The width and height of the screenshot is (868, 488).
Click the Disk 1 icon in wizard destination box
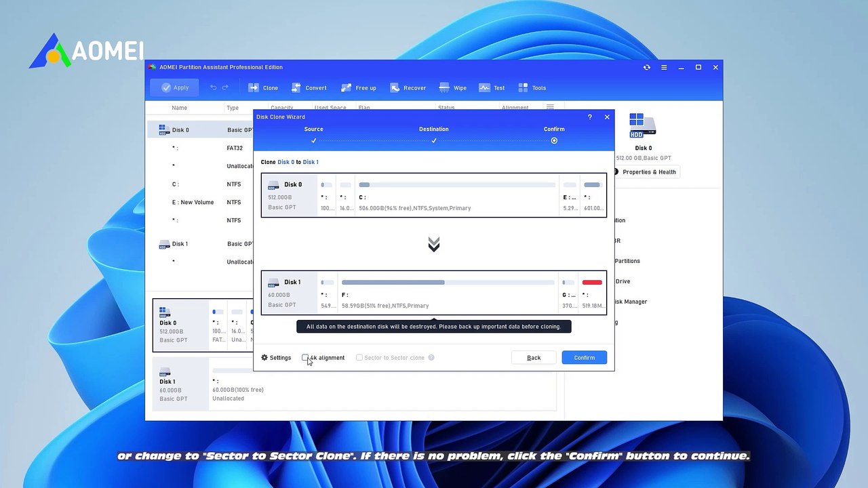[273, 282]
